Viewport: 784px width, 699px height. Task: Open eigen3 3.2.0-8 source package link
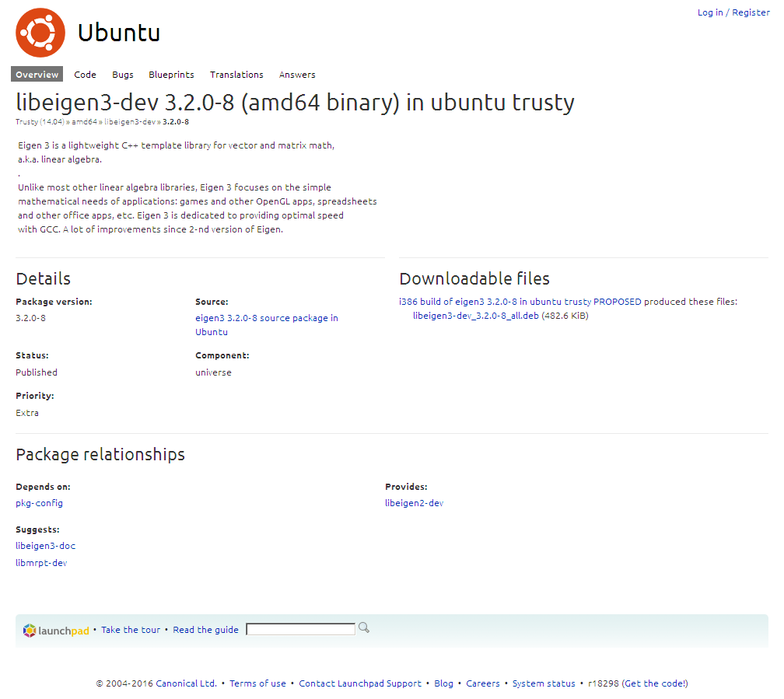[267, 325]
